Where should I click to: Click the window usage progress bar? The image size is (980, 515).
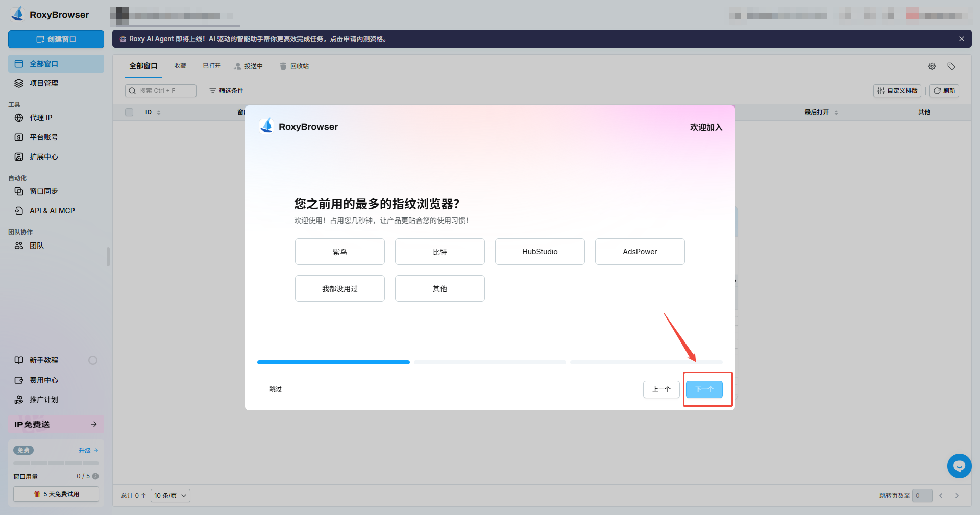coord(56,463)
